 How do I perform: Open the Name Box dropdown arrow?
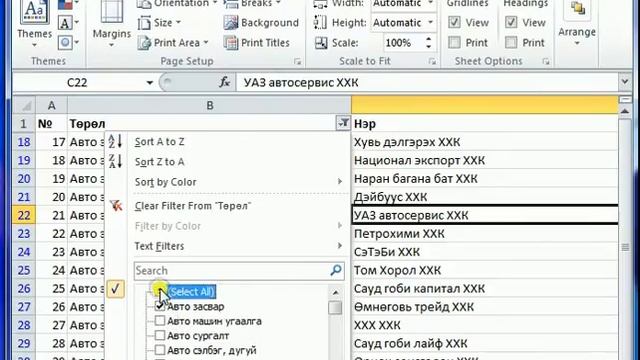tap(149, 83)
